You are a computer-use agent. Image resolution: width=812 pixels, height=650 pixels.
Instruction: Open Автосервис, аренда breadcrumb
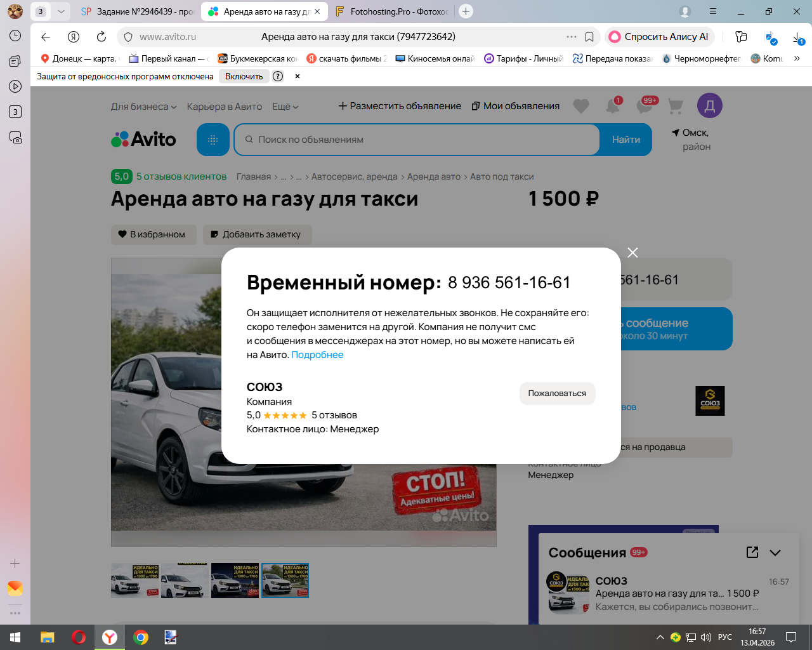(x=355, y=176)
